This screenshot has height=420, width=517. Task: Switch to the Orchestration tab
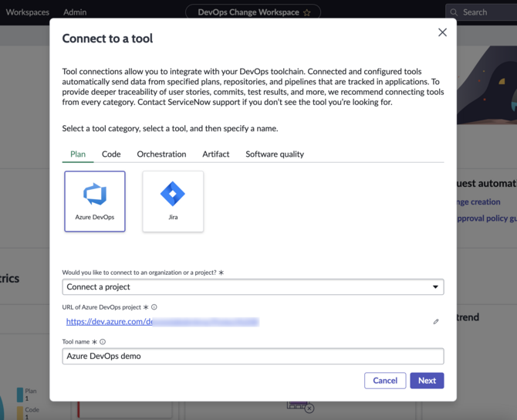tap(161, 154)
